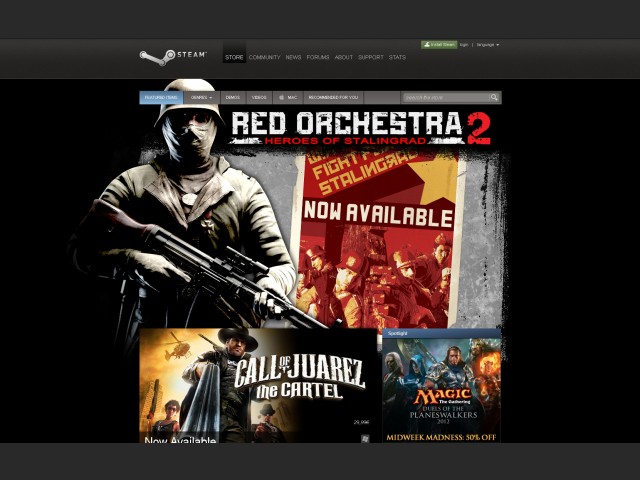Open the language dropdown
Viewport: 640px width, 480px height.
tap(488, 45)
